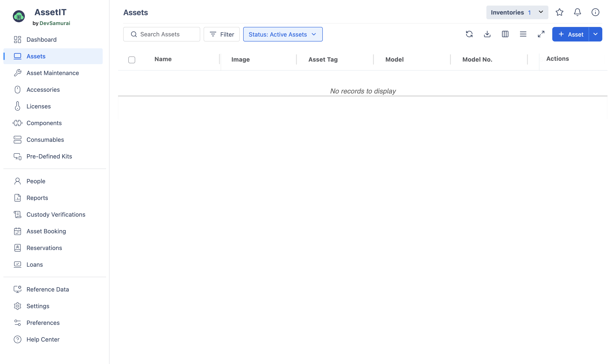The width and height of the screenshot is (616, 364).
Task: Click the row density lines icon
Action: pyautogui.click(x=523, y=34)
